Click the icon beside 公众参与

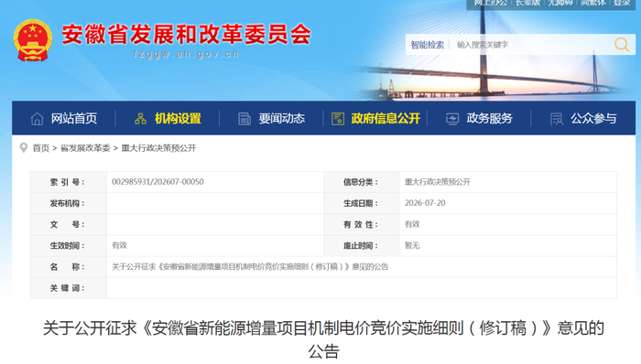pyautogui.click(x=557, y=119)
